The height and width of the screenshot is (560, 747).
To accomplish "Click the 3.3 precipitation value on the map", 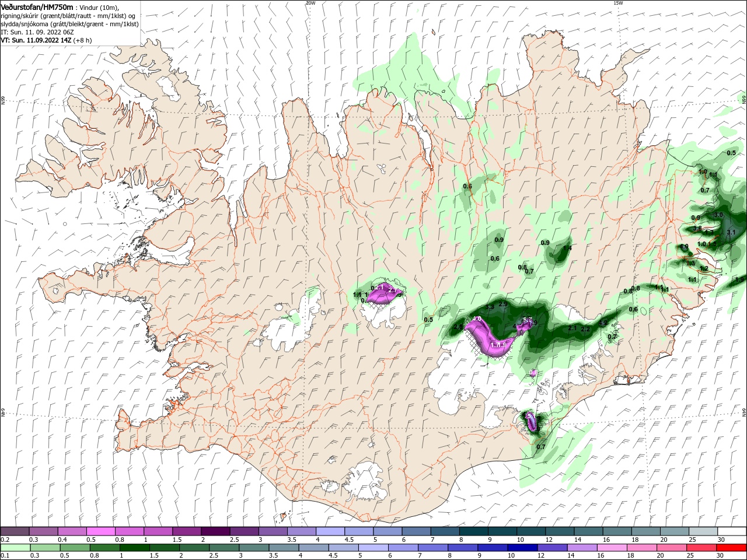I will coord(490,307).
